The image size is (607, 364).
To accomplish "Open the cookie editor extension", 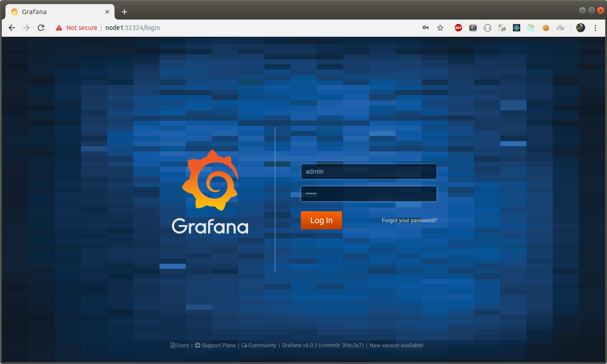I will click(546, 28).
